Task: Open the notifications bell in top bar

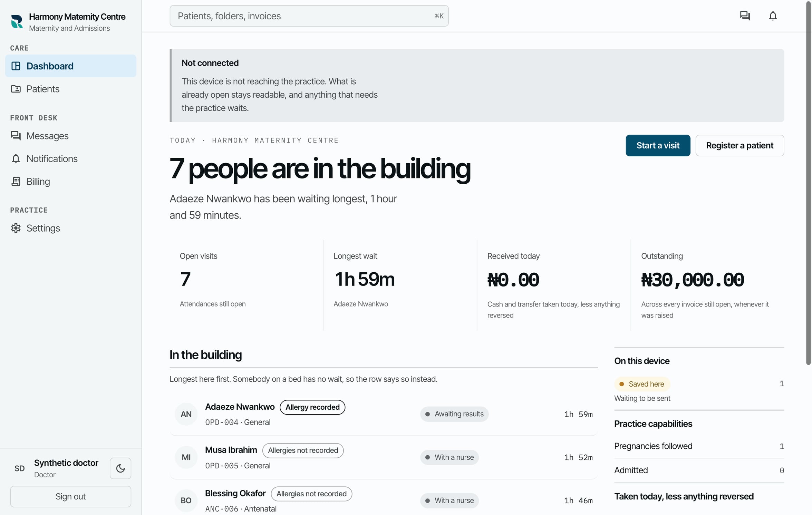Action: pos(773,16)
